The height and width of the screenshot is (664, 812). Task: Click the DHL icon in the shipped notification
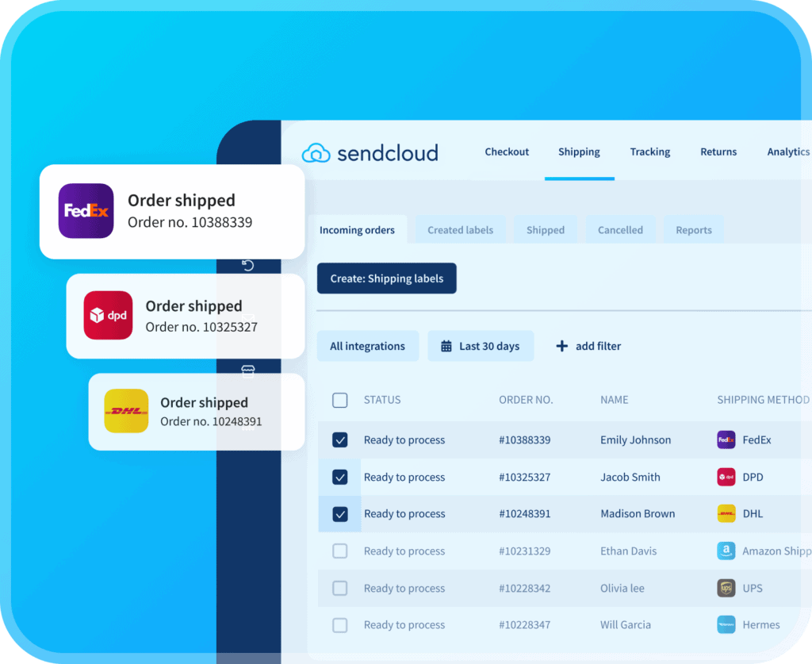(125, 412)
